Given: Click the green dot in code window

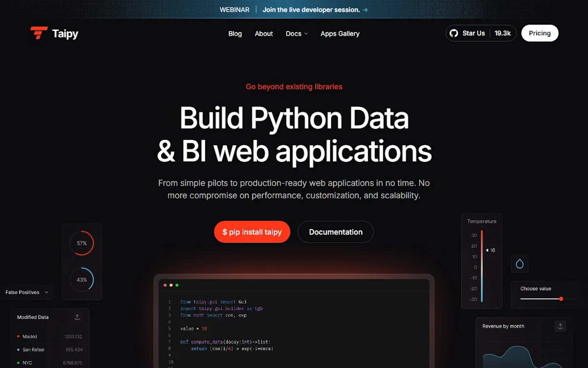Looking at the screenshot, I should [177, 285].
